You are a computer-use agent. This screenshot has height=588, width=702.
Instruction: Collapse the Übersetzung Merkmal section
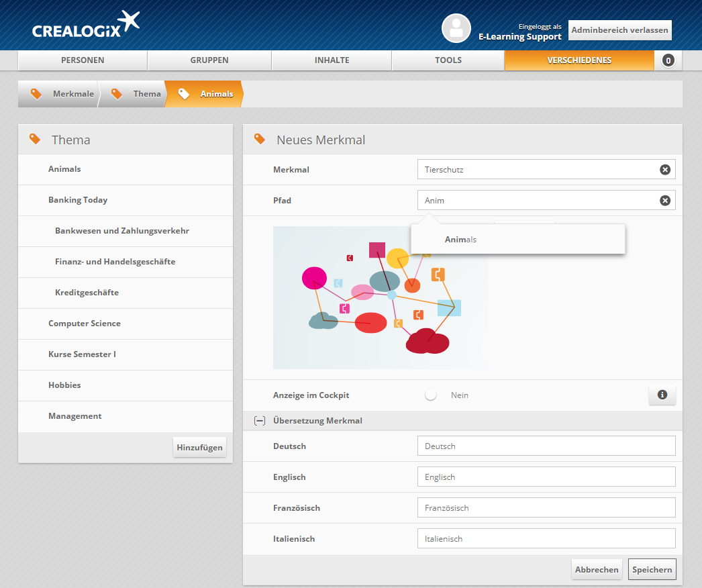pyautogui.click(x=259, y=421)
